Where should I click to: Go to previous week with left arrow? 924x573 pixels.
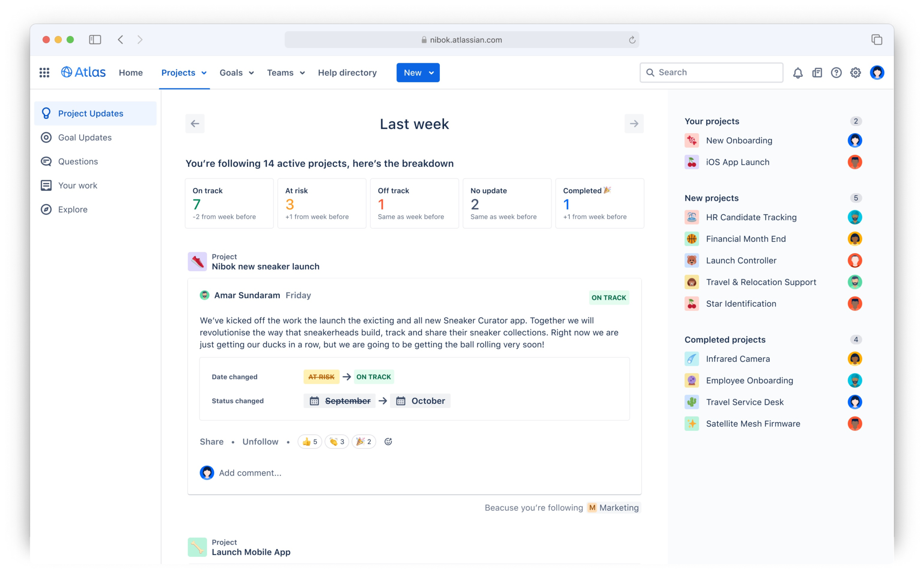click(x=195, y=124)
